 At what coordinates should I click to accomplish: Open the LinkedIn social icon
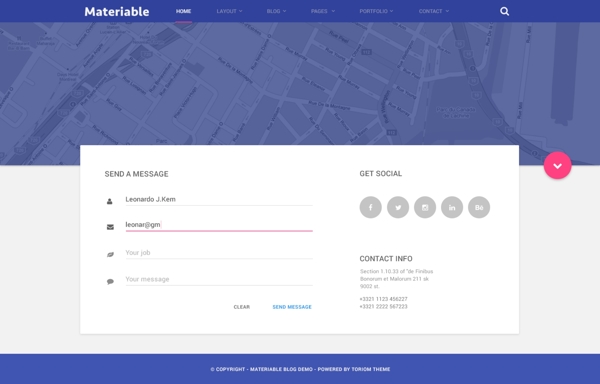[x=452, y=207]
